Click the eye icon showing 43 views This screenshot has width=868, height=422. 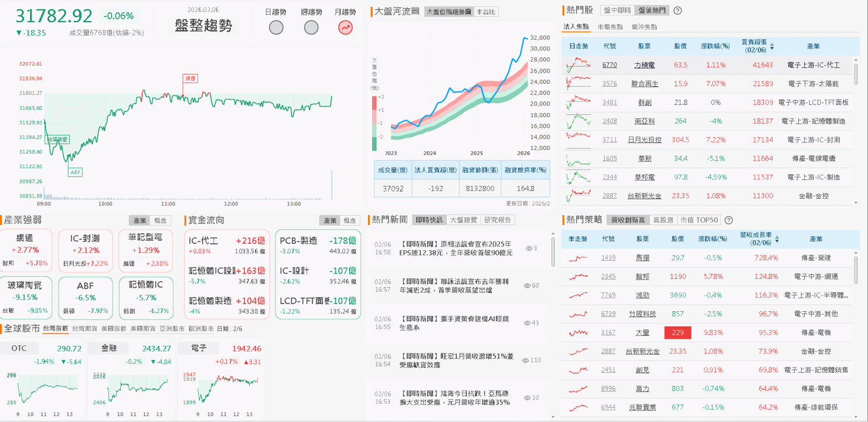pyautogui.click(x=527, y=323)
